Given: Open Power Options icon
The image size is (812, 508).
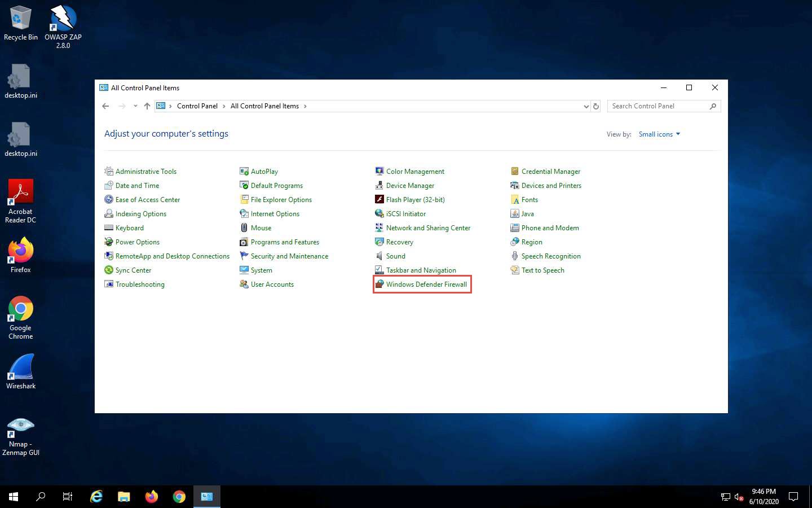Looking at the screenshot, I should point(109,242).
